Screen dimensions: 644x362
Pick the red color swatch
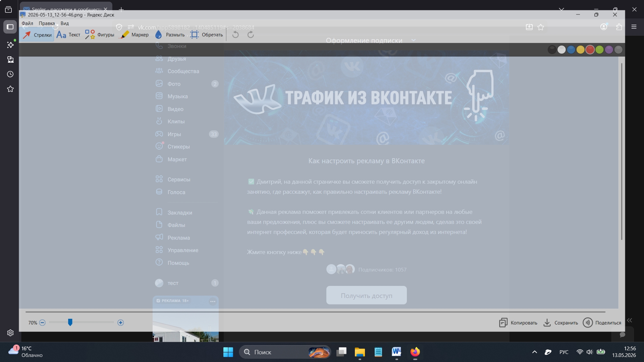pos(590,50)
